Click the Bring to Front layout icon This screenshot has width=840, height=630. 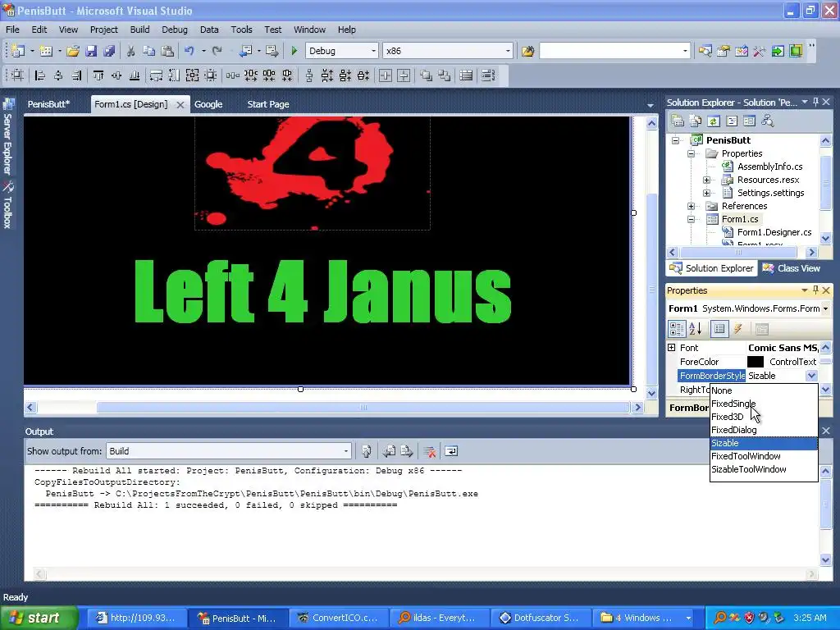pyautogui.click(x=426, y=75)
